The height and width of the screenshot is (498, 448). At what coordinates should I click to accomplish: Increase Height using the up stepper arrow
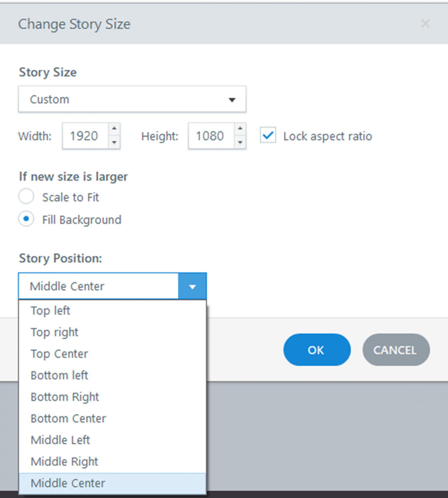(240, 129)
